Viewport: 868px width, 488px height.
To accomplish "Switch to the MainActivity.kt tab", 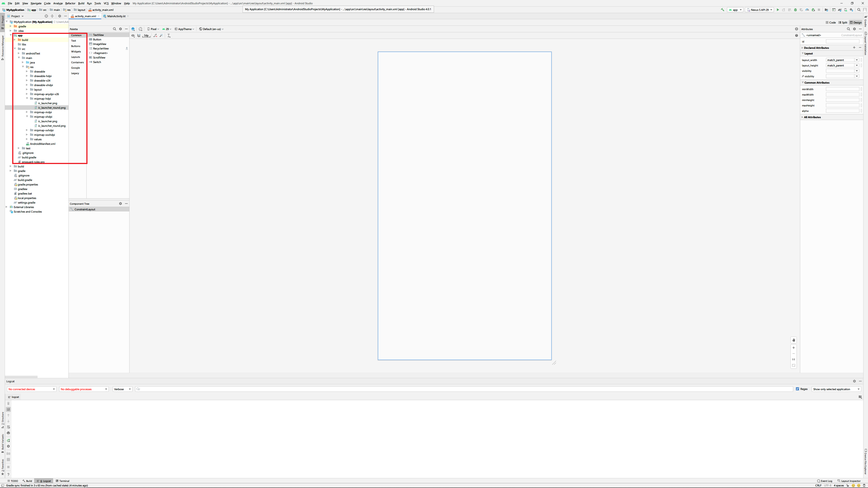I will click(x=116, y=16).
